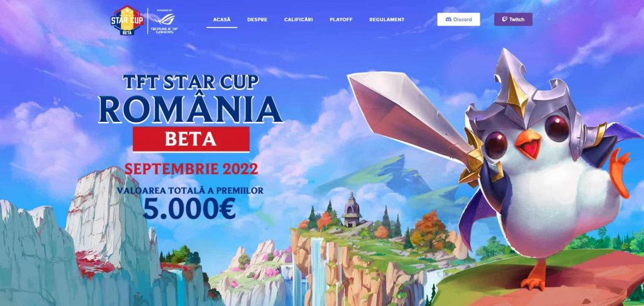The height and width of the screenshot is (306, 644).
Task: Select the ROMÂNIA title text
Action: click(x=191, y=108)
